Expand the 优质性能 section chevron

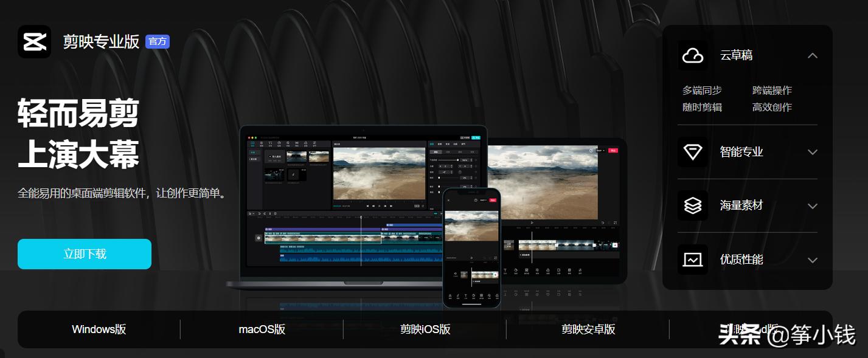tap(812, 260)
